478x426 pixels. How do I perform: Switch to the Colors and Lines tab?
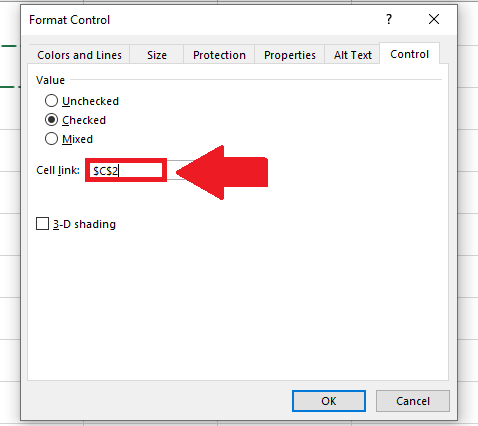(x=79, y=55)
